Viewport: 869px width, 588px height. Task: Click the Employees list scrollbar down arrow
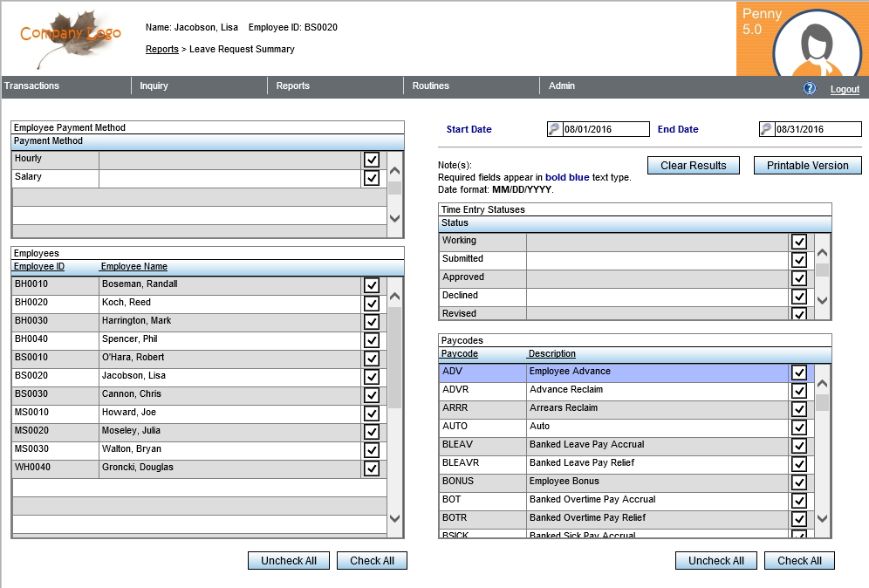coord(395,519)
